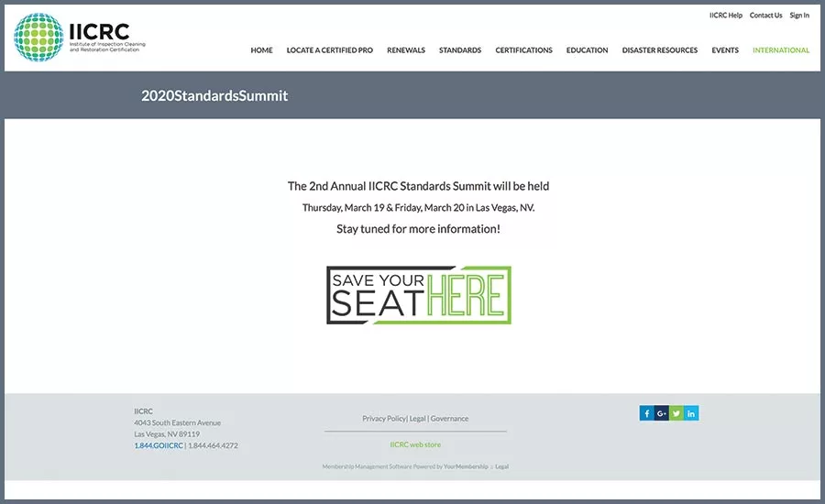Select the EDUCATION menu item
Screen dimensions: 825x504
[588, 50]
